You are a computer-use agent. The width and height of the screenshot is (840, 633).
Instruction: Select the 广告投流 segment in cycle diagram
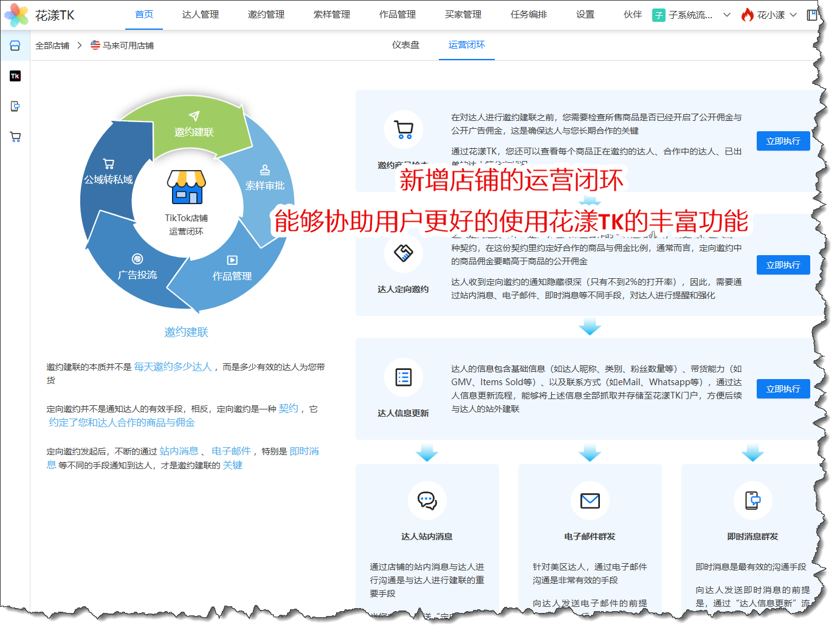(x=137, y=268)
